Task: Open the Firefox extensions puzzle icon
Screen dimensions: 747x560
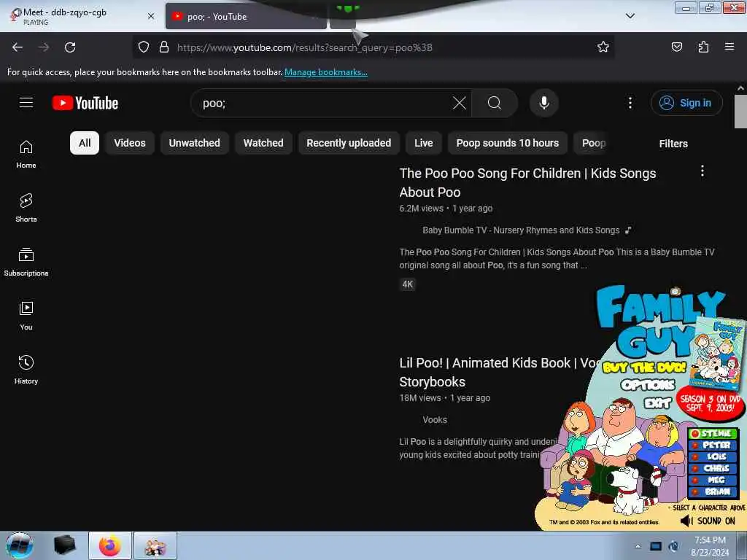Action: [703, 47]
